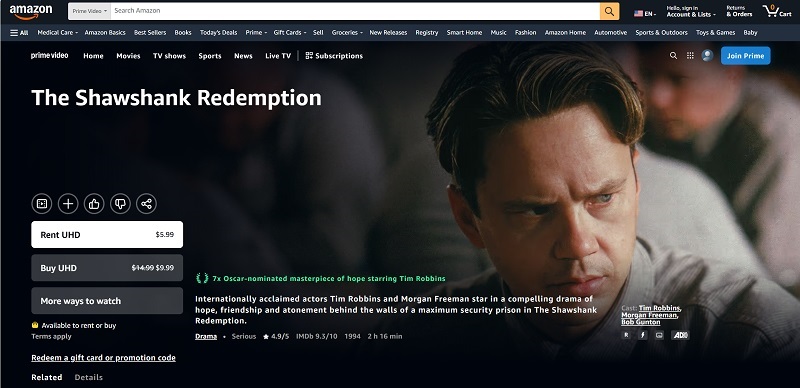The image size is (800, 388).
Task: Open TV shows menu item
Action: coord(169,56)
